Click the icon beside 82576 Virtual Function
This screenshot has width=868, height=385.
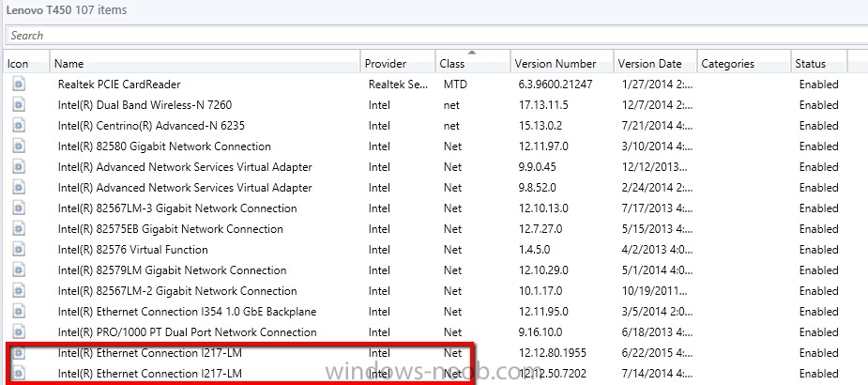pyautogui.click(x=19, y=249)
